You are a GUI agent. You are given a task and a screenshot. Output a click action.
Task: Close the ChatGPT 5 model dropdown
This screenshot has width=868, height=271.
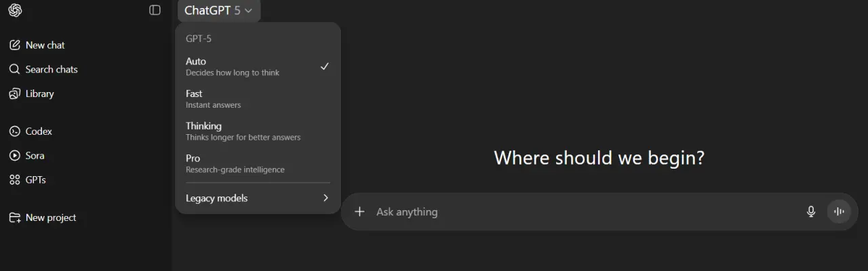coord(219,10)
